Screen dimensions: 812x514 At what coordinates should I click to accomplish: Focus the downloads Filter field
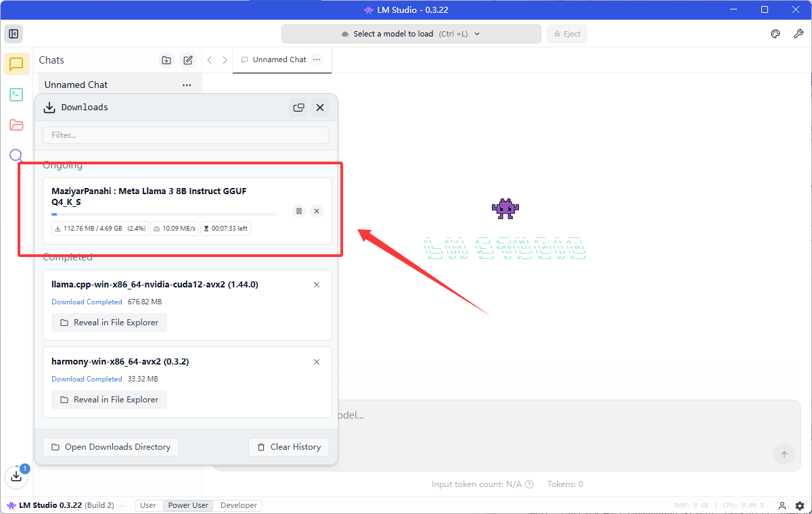pyautogui.click(x=186, y=135)
